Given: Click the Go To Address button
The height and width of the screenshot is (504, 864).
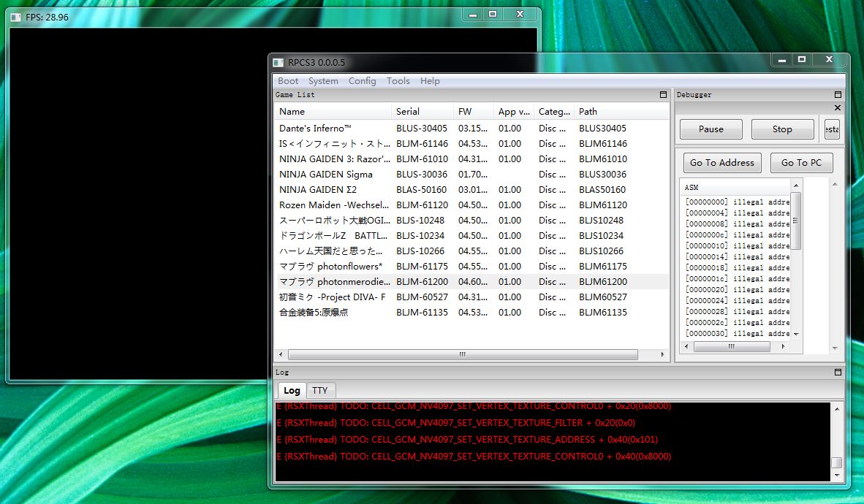Looking at the screenshot, I should [722, 163].
